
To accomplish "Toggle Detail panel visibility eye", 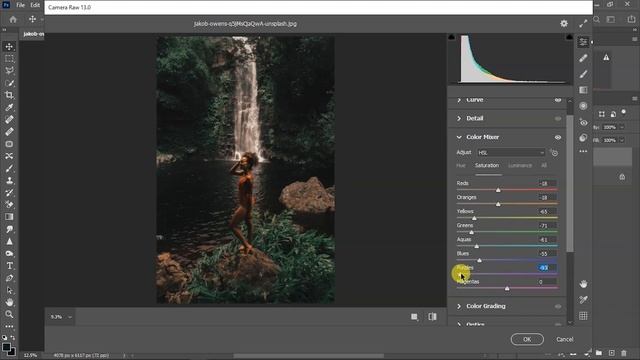I will click(x=558, y=119).
